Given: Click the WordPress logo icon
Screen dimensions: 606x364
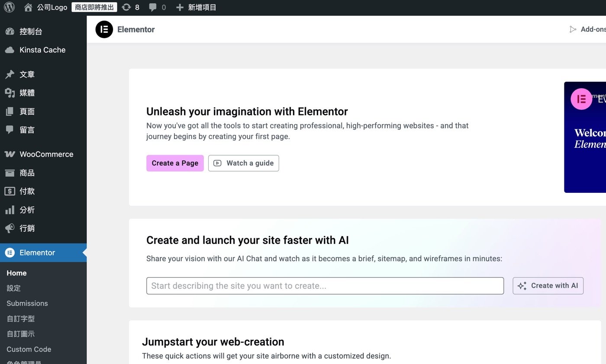Looking at the screenshot, I should (x=9, y=7).
